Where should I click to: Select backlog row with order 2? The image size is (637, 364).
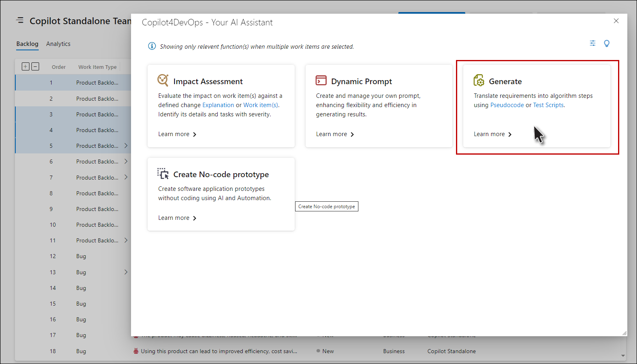tap(73, 99)
